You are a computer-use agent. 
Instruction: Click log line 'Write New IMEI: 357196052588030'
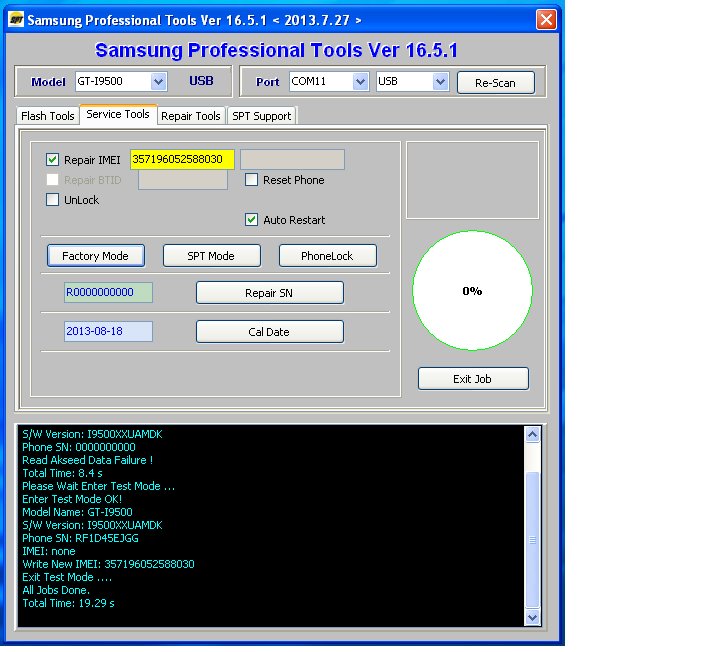108,564
